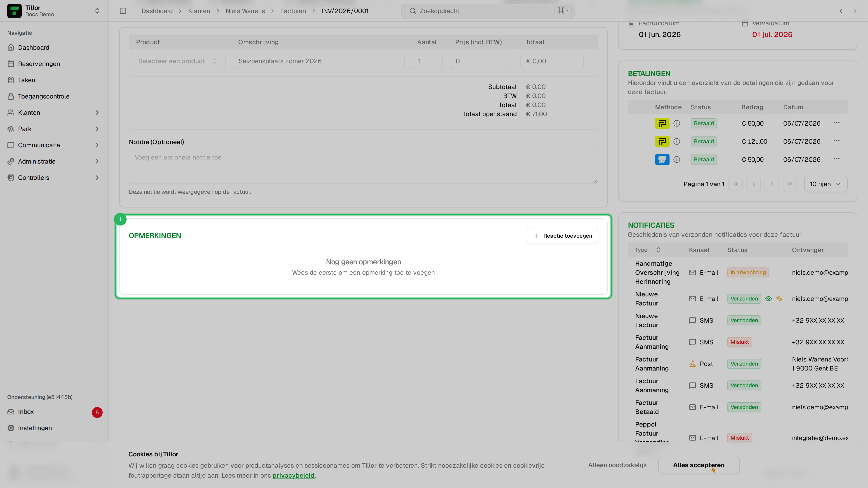Viewport: 868px width, 488px height.
Task: Click the Verzonden badge on Factuur Betaald row
Action: (744, 407)
